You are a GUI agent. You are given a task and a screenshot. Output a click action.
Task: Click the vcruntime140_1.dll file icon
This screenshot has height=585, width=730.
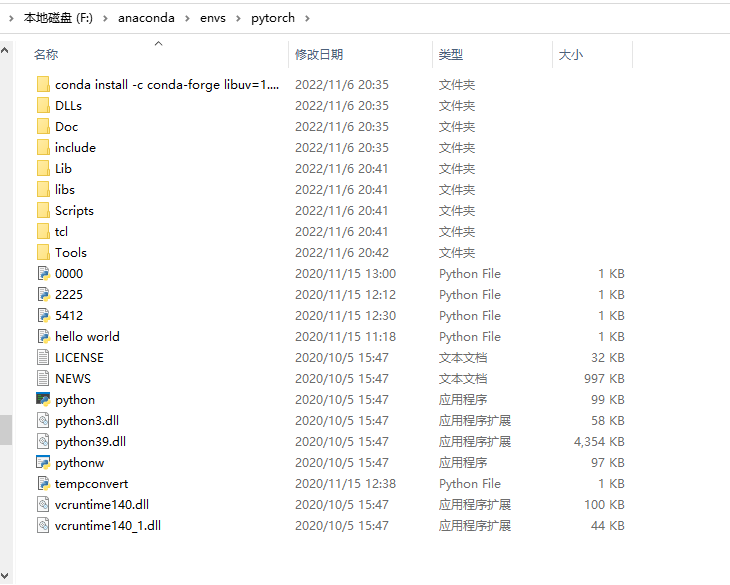pyautogui.click(x=43, y=525)
